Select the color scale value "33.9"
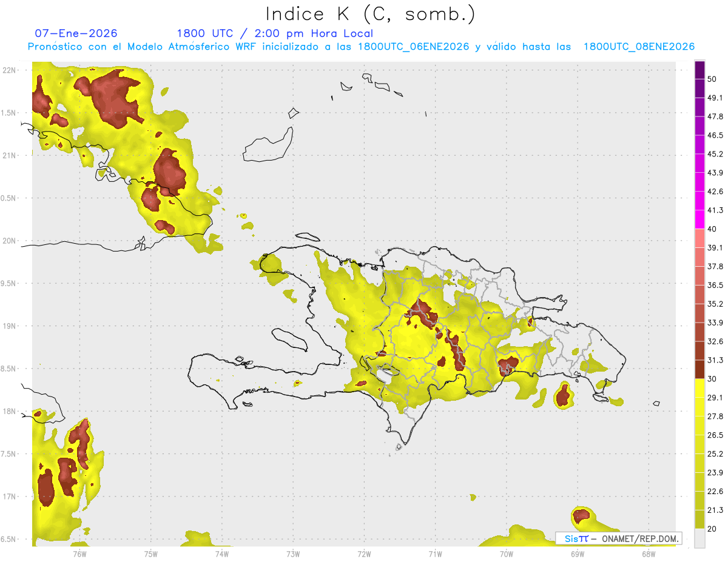Image resolution: width=728 pixels, height=562 pixels. [716, 323]
